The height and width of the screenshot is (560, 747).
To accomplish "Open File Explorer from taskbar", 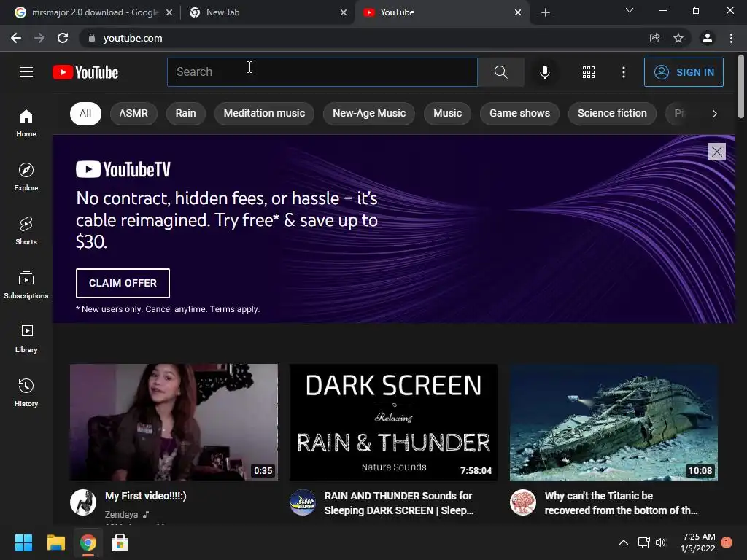I will coord(55,542).
